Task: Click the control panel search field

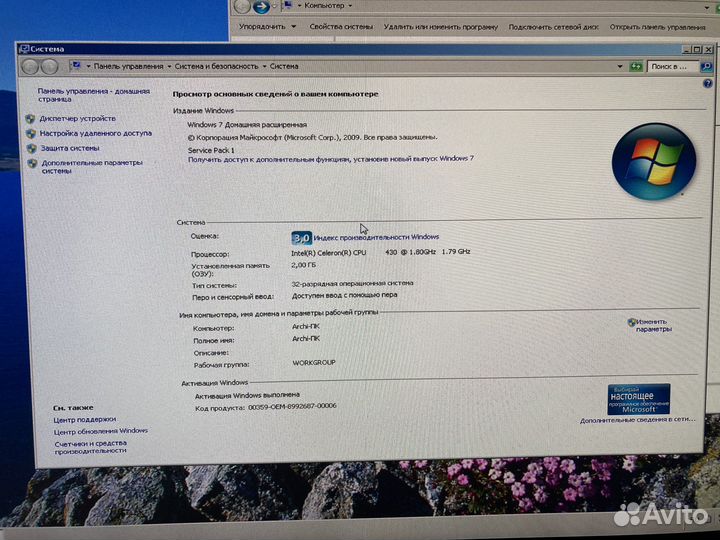Action: point(668,66)
